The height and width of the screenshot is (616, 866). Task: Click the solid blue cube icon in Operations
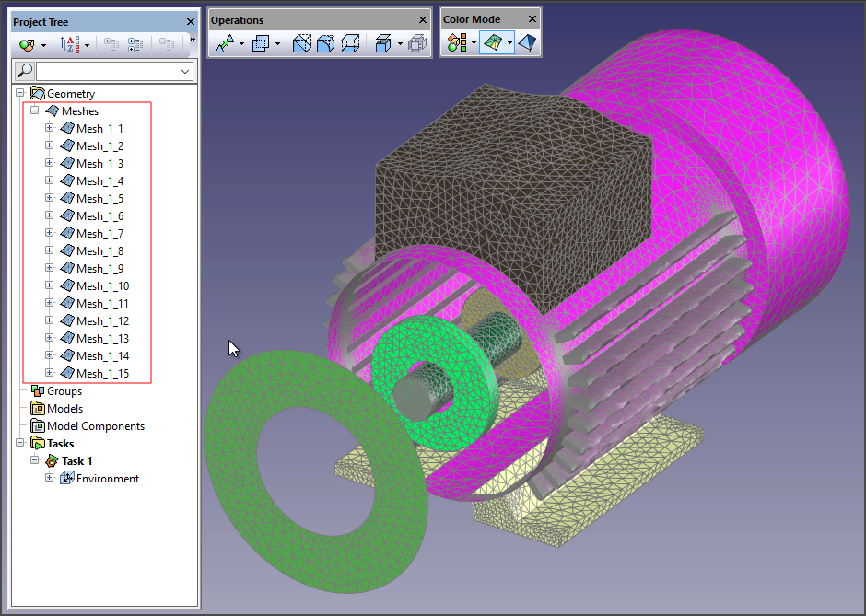tap(384, 43)
